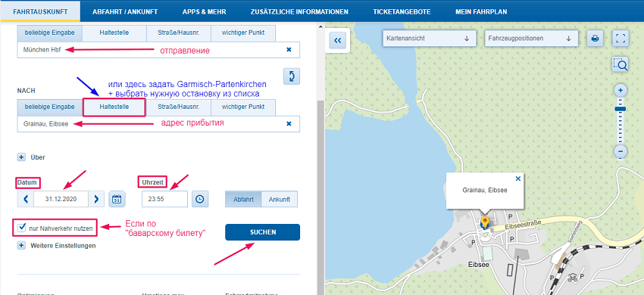Print the map with the printer icon

click(x=595, y=39)
